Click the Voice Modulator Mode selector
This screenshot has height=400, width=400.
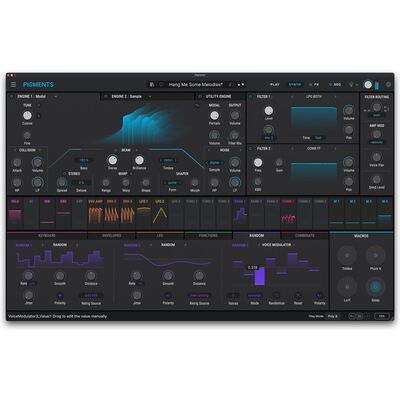(x=255, y=295)
